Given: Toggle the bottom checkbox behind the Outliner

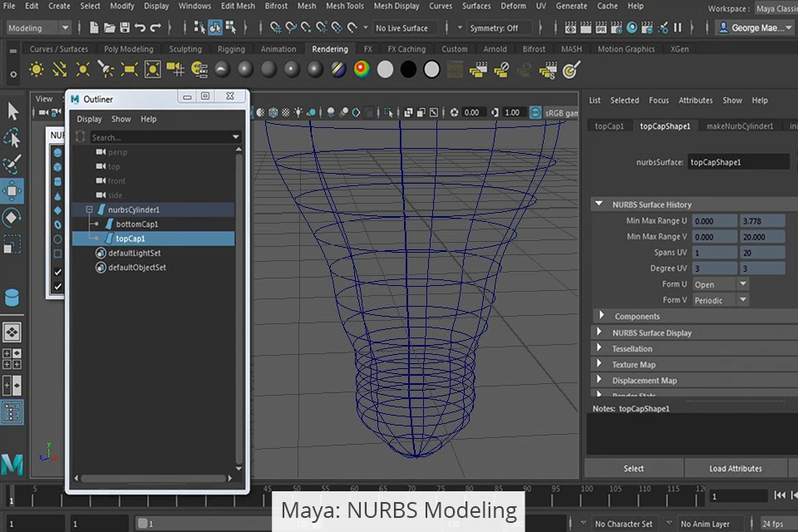Looking at the screenshot, I should pyautogui.click(x=57, y=286).
